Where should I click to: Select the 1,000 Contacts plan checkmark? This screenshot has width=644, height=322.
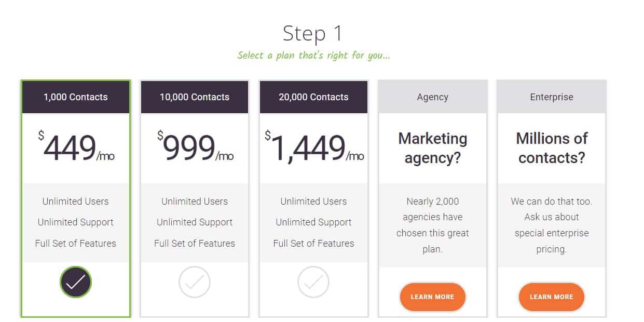(x=76, y=282)
